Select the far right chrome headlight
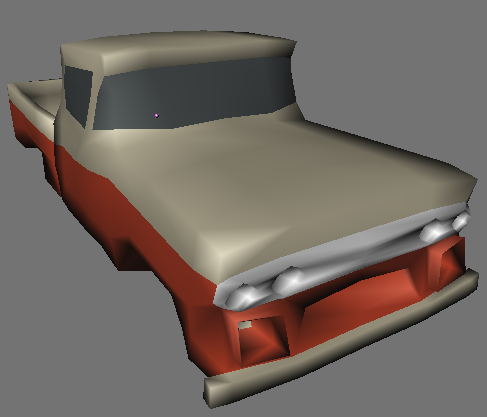487x417 pixels. [x=461, y=221]
